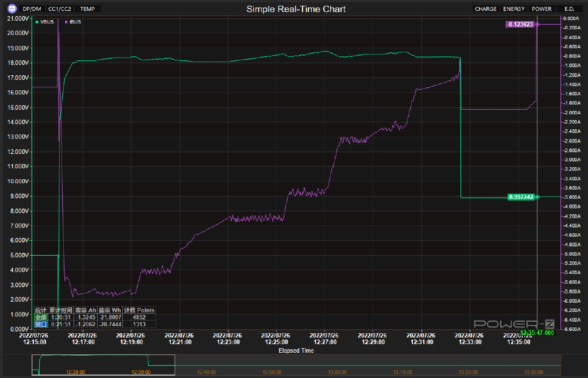Select the blue 窗口 statistics row label
588x378 pixels.
pos(41,324)
